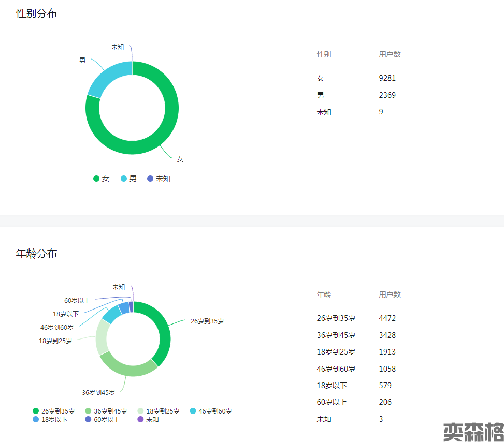Toggle the 36岁到45岁 legend entry in age chart
This screenshot has width=504, height=442.
(106, 411)
